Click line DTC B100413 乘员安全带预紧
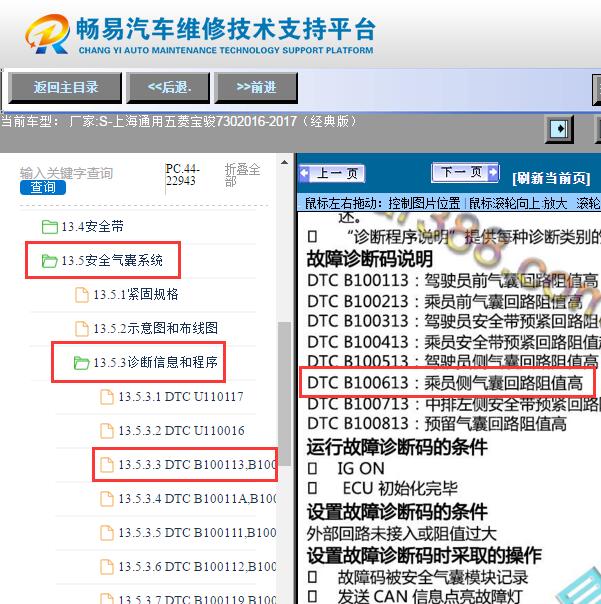This screenshot has height=604, width=601. click(x=453, y=342)
